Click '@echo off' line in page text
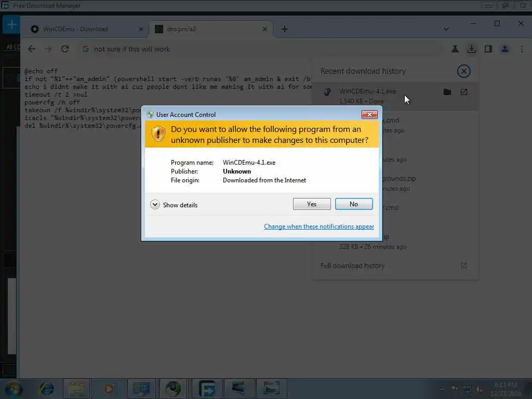Screen dimensions: 532x399 pyautogui.click(x=41, y=71)
